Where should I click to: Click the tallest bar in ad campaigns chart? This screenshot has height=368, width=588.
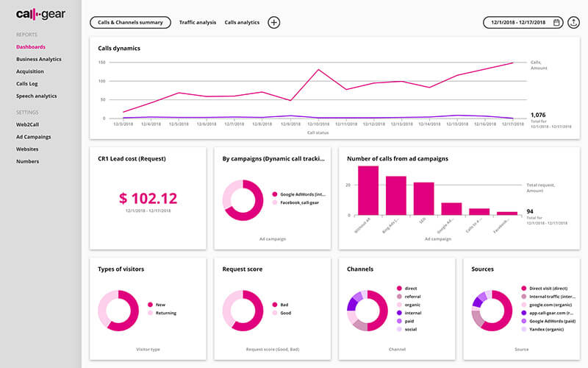coord(368,191)
